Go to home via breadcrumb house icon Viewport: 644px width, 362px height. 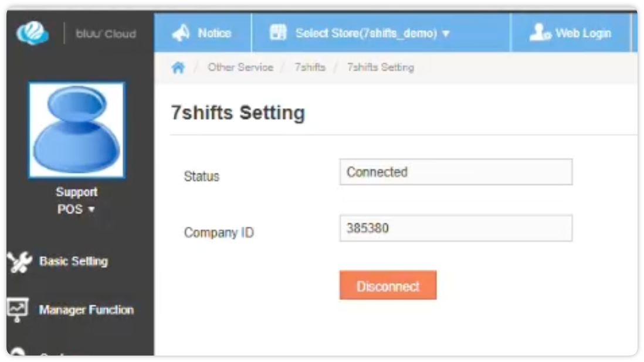click(178, 67)
